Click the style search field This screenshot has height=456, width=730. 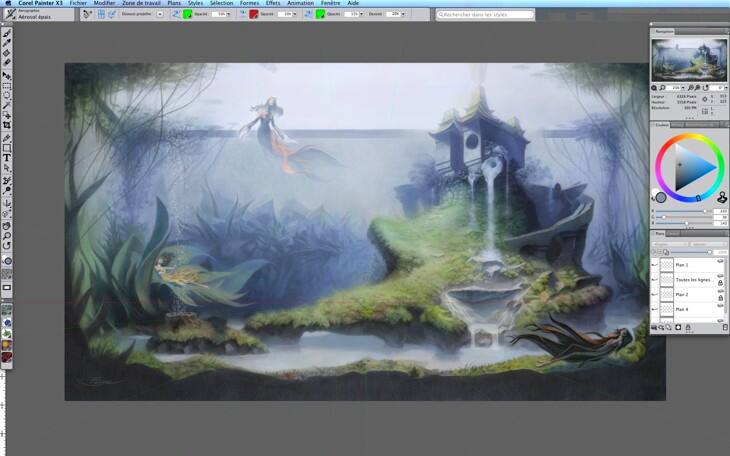(485, 15)
